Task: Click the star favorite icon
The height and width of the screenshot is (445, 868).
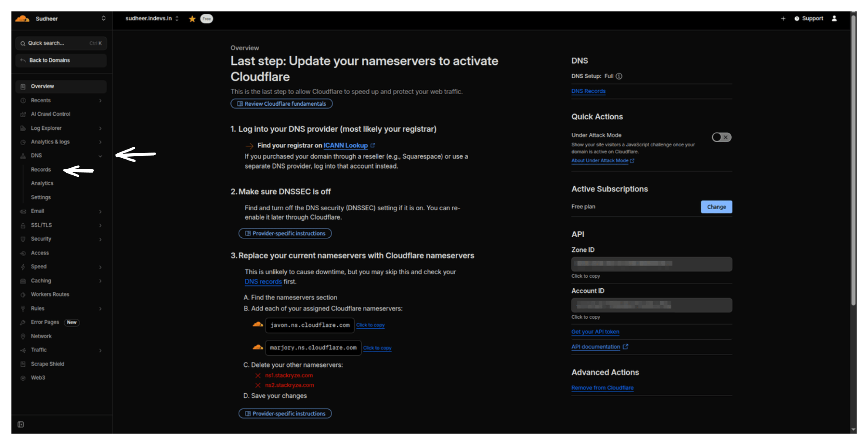Action: coord(192,19)
